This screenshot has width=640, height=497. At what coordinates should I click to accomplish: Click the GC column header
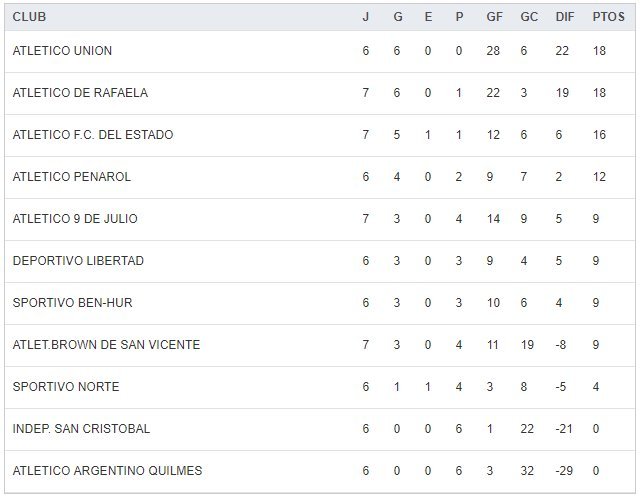point(529,17)
